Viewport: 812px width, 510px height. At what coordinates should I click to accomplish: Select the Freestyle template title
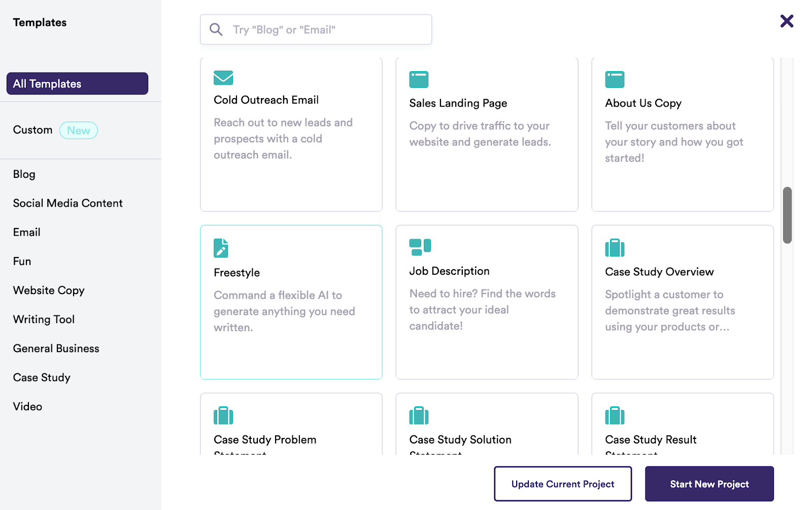(x=237, y=273)
